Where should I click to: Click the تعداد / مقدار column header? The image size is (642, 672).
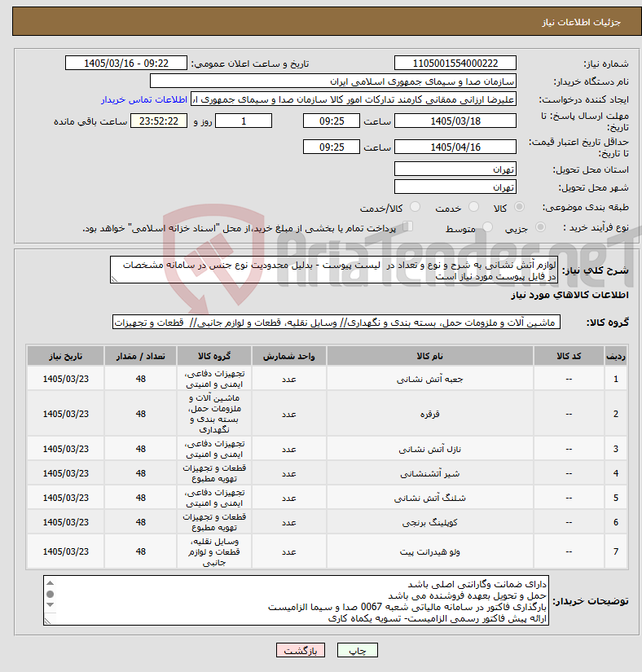pos(141,356)
